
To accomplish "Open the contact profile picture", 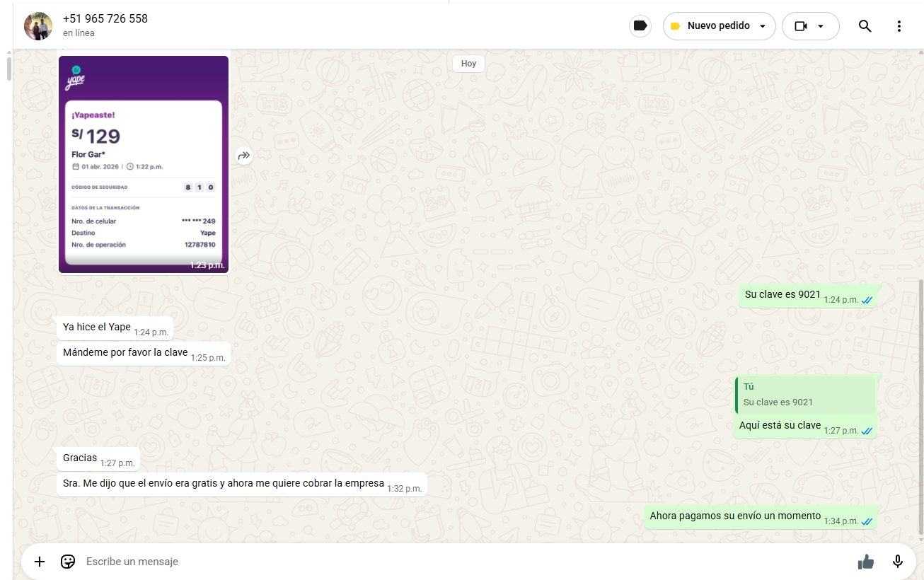I will point(38,26).
